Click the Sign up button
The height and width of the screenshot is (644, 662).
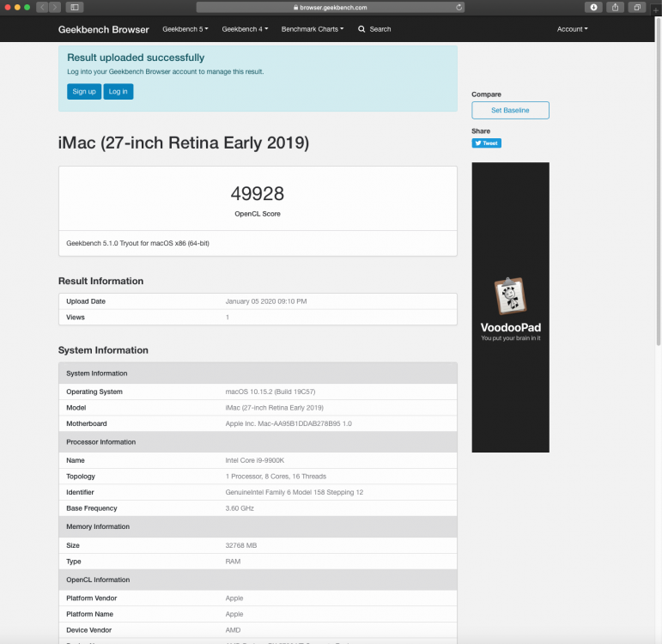[x=84, y=92]
